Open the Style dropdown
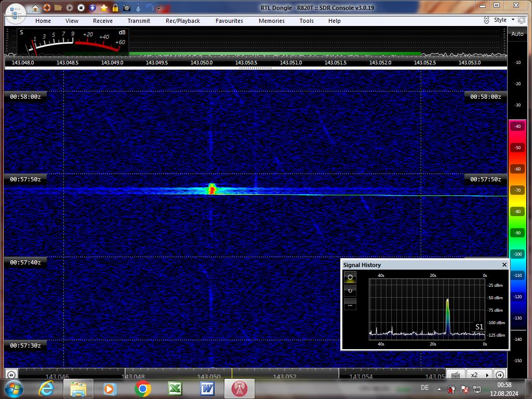The width and height of the screenshot is (532, 399). [504, 20]
